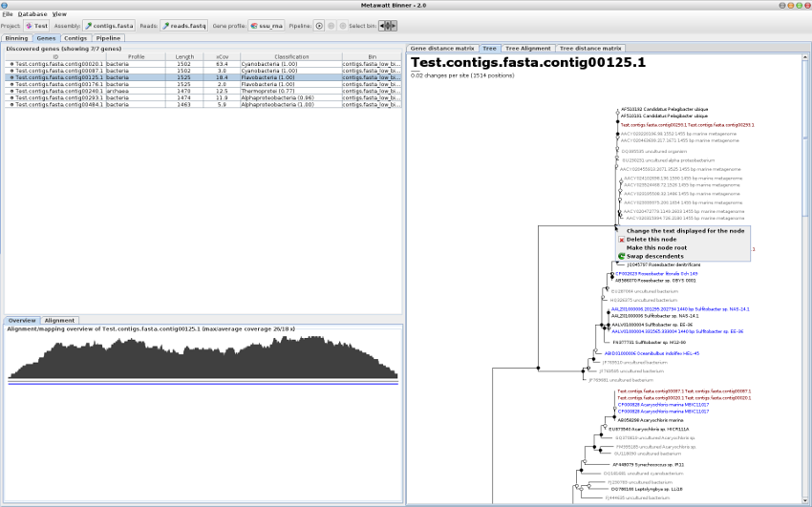Open the Alignment tab in lower panel

click(x=59, y=320)
